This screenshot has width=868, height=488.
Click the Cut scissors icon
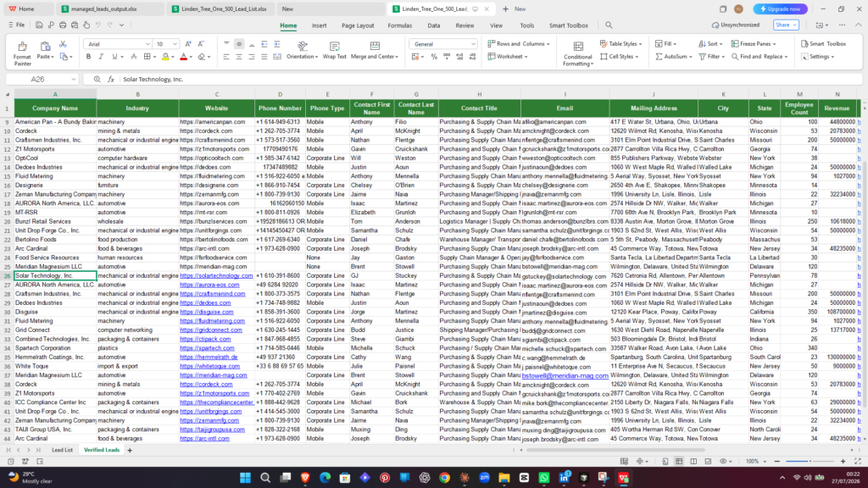(x=63, y=44)
